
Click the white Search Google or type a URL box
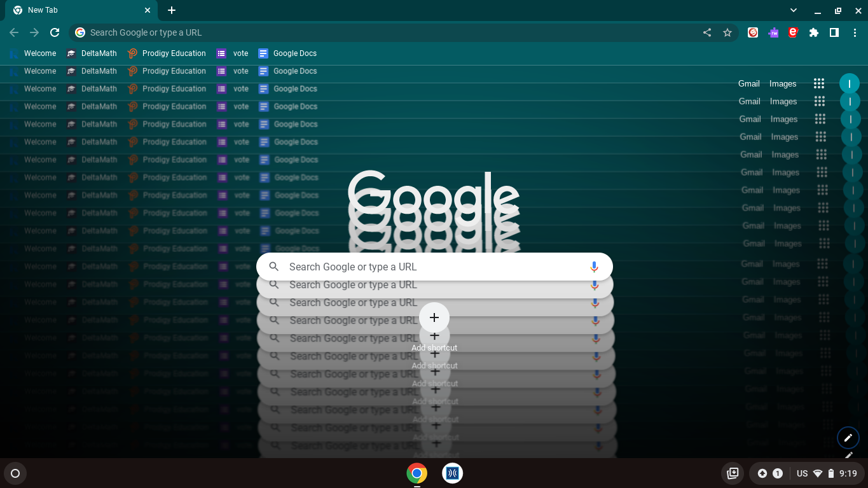pos(434,267)
